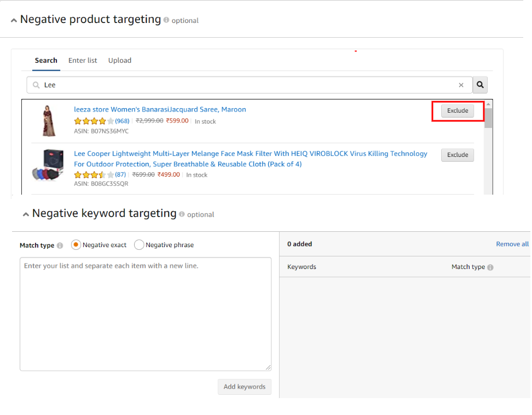Collapse the Negative keyword targeting section
The width and height of the screenshot is (532, 415).
point(26,213)
